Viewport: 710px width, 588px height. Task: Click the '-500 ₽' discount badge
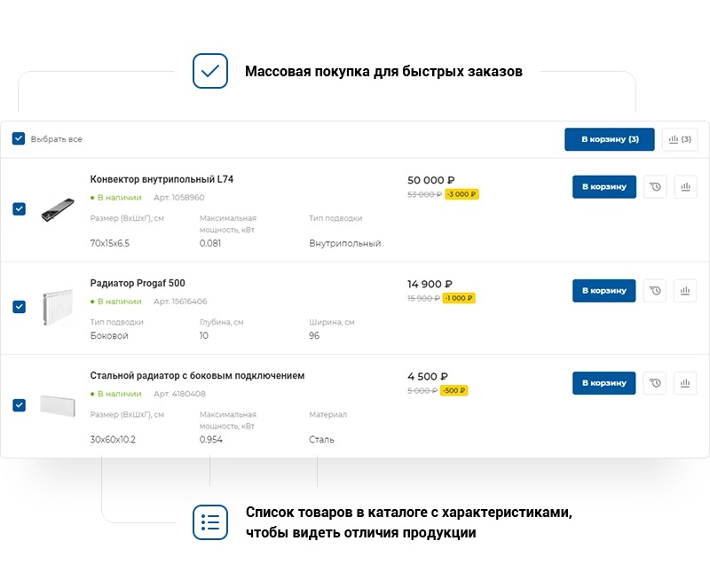tap(454, 390)
